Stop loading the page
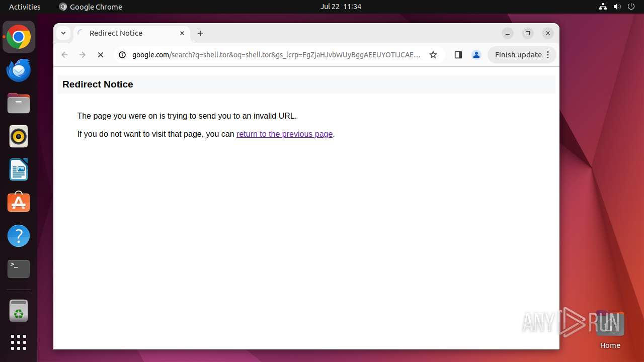Screen dimensions: 644x362 pos(101,55)
